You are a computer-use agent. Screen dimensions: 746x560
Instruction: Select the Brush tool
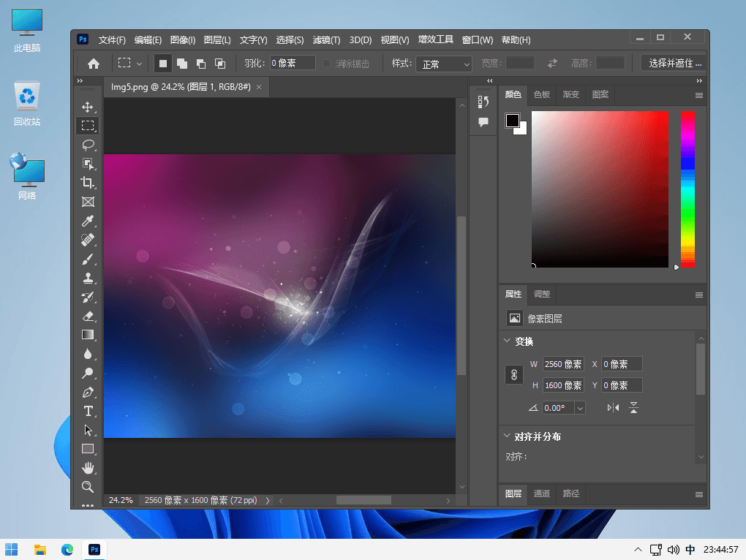(88, 259)
